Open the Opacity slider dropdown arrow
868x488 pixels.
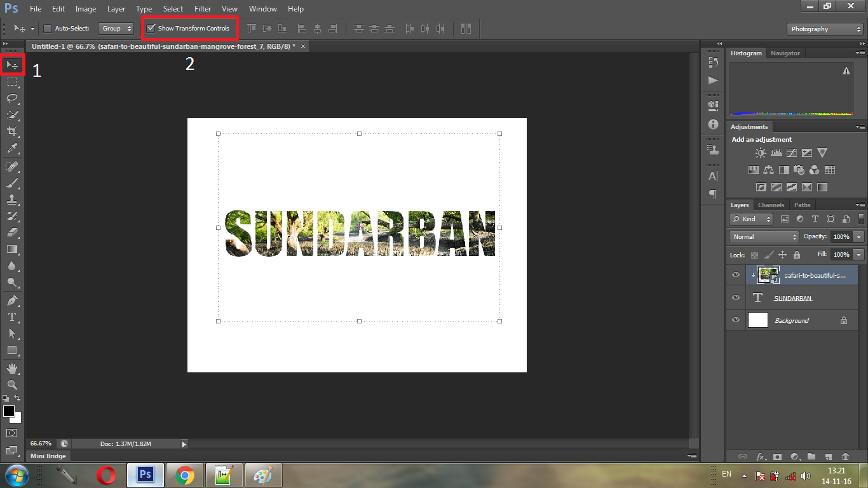point(859,237)
